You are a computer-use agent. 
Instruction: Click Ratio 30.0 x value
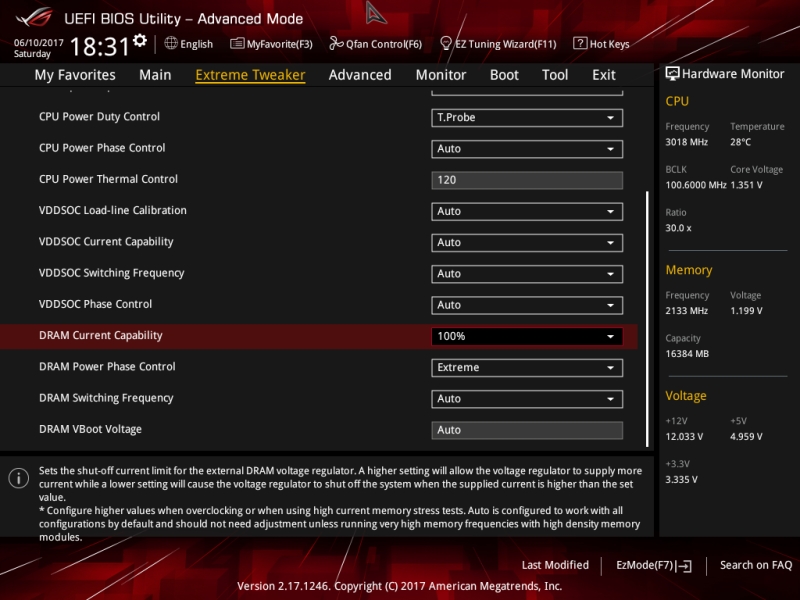click(679, 228)
